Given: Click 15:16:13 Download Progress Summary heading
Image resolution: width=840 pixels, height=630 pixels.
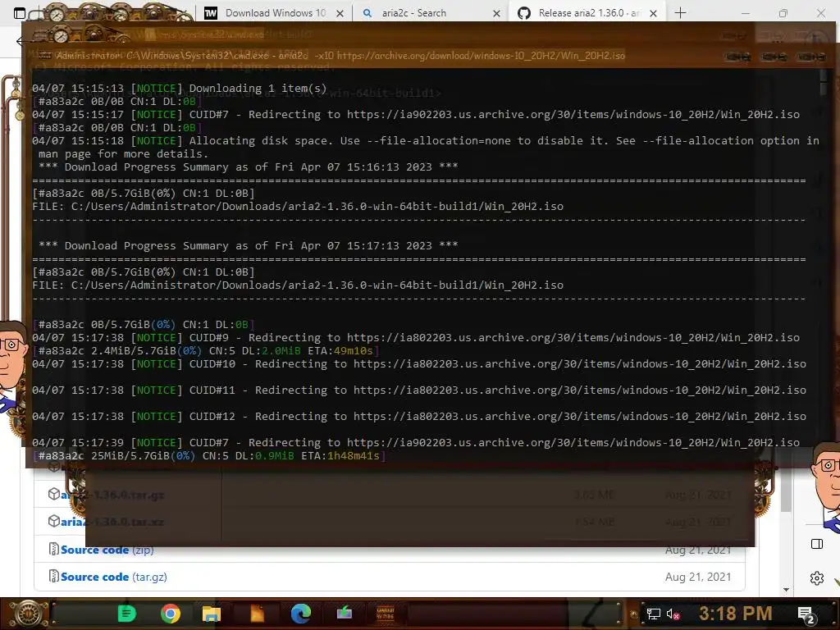Looking at the screenshot, I should pos(248,167).
